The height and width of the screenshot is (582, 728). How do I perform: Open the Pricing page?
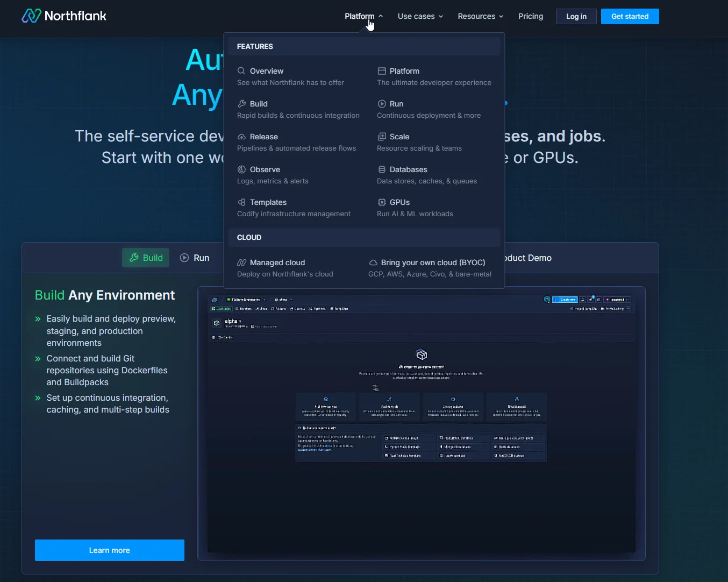(531, 16)
